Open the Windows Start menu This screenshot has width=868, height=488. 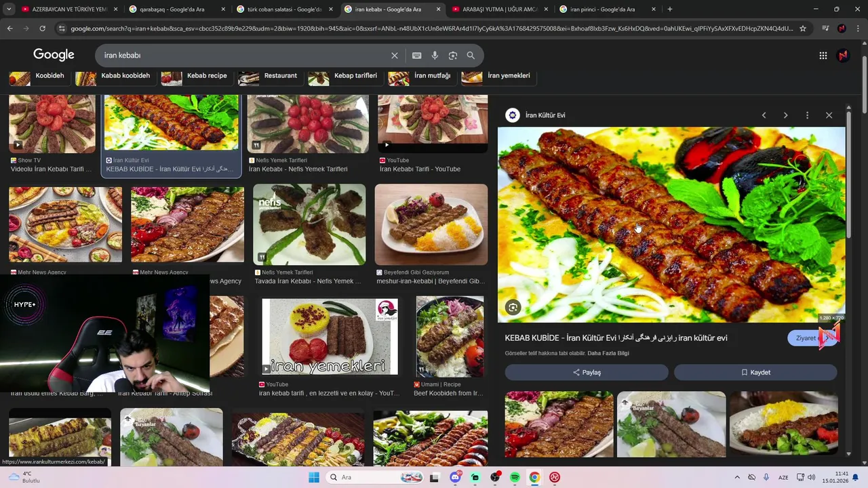tap(314, 477)
